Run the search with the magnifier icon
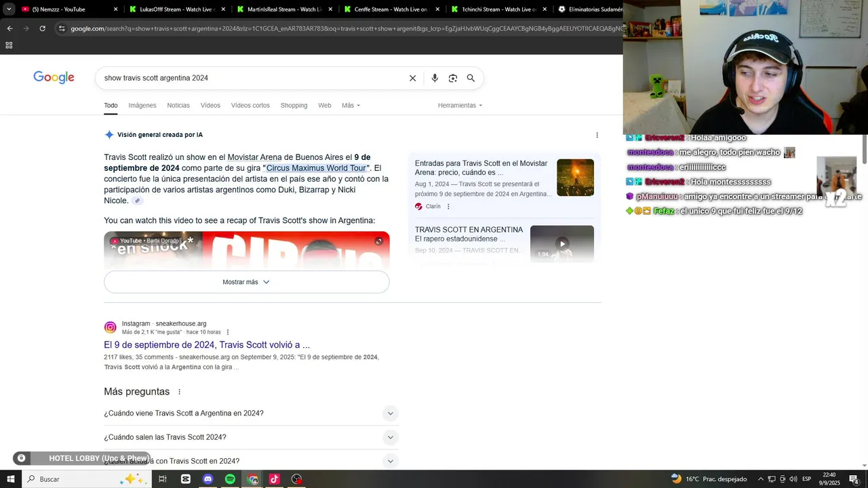This screenshot has width=868, height=488. pos(471,78)
